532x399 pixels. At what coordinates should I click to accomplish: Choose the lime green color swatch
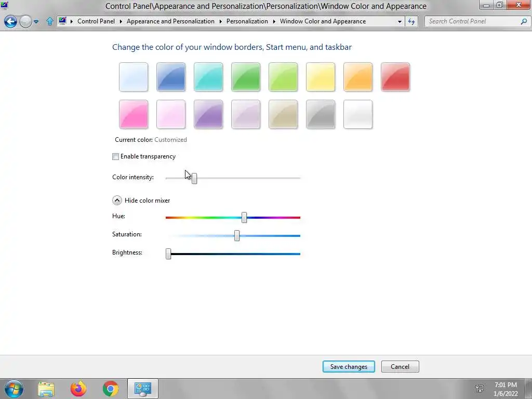click(283, 77)
